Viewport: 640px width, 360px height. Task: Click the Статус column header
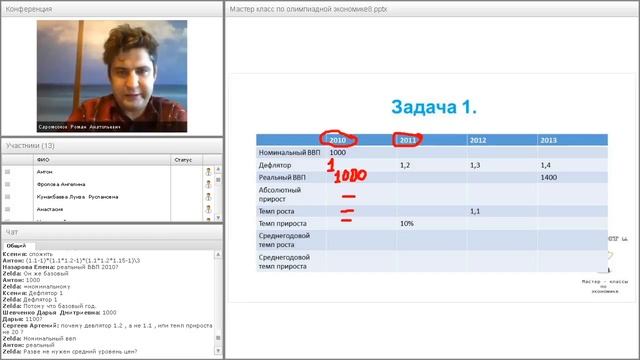187,160
